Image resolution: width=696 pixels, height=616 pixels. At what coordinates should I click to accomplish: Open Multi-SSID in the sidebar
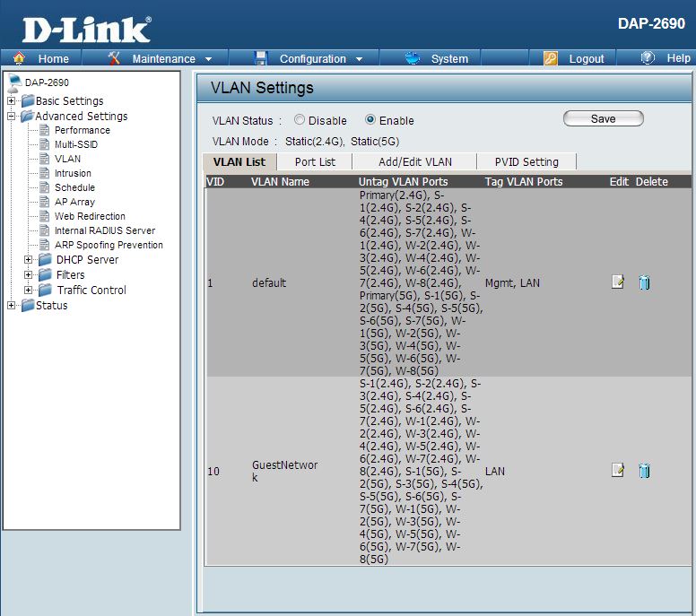point(75,144)
